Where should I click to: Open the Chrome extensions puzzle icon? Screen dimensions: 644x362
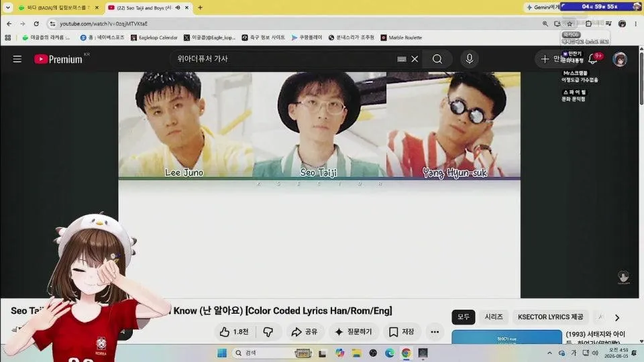tap(588, 24)
